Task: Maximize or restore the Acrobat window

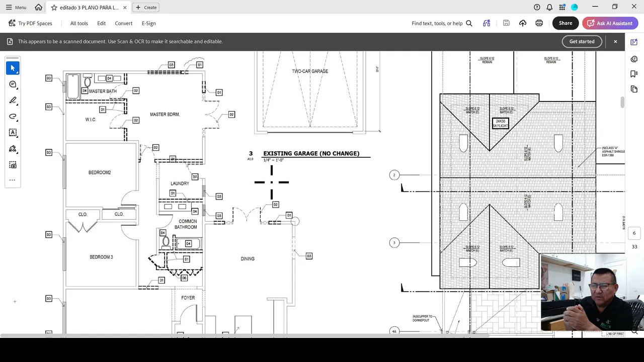Action: tap(615, 7)
